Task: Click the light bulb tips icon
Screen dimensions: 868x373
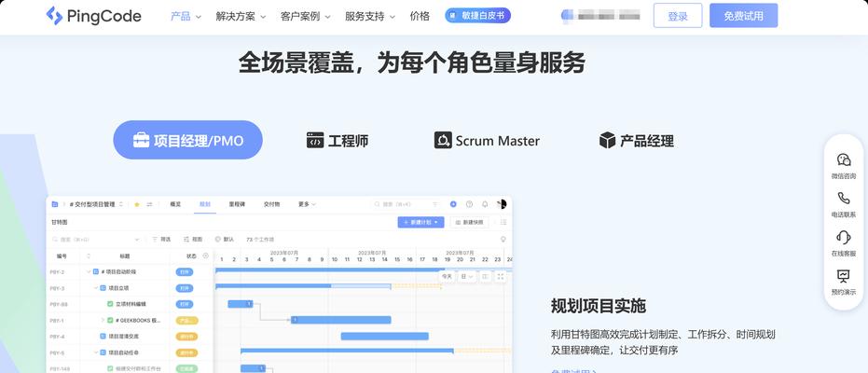Action: 503,239
